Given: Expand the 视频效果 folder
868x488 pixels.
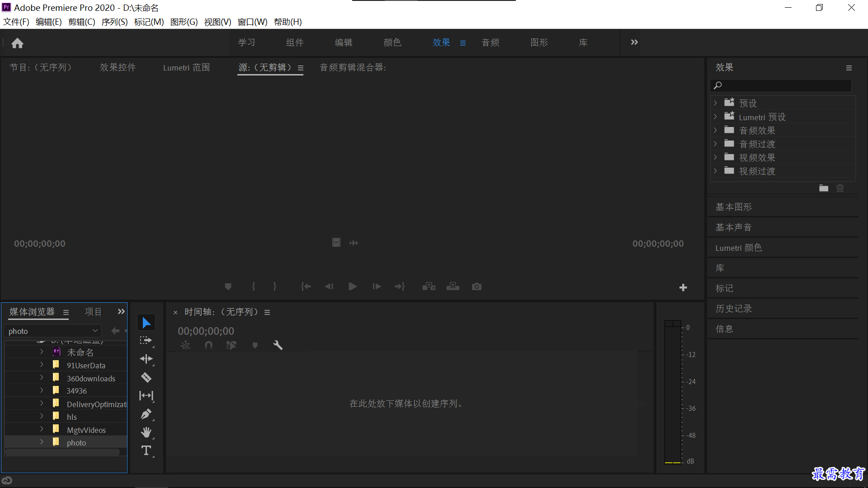Looking at the screenshot, I should 715,157.
